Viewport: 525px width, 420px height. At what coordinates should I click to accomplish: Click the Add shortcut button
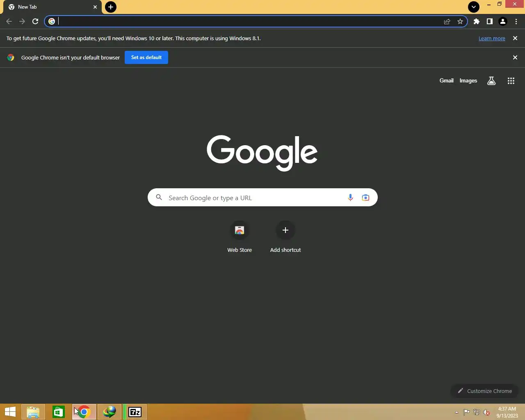(285, 237)
